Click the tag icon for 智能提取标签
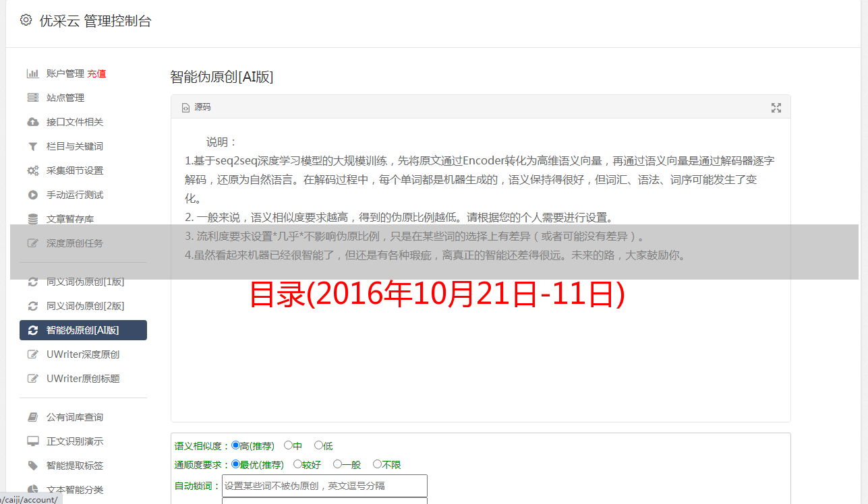 (x=32, y=466)
